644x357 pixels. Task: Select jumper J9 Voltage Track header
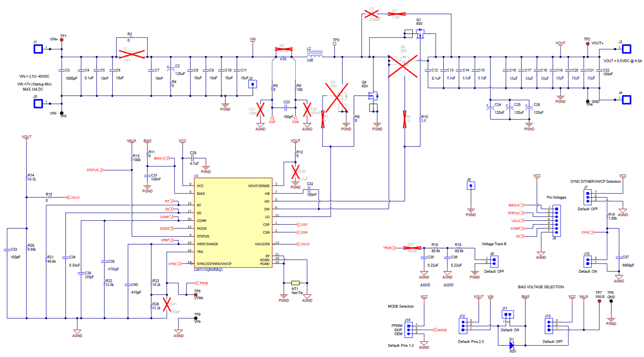point(494,262)
